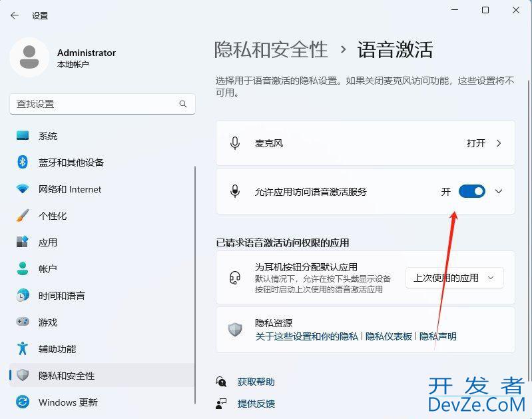Go to 个性化 settings
Image resolution: width=532 pixels, height=419 pixels.
point(102,215)
